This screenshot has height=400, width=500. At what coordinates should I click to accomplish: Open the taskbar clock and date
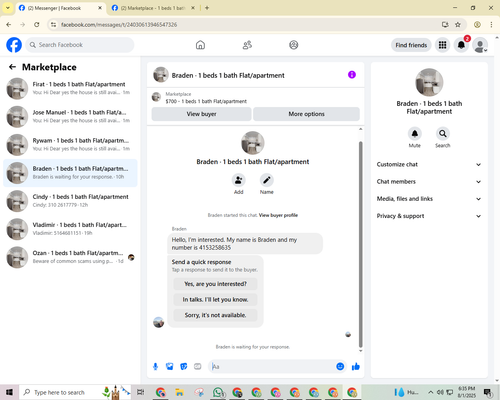pyautogui.click(x=467, y=392)
